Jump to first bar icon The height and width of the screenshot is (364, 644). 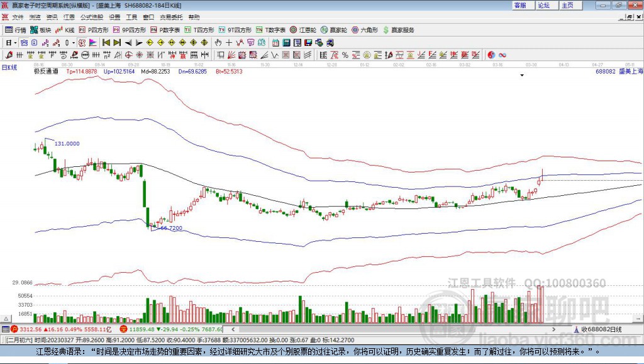pos(106,43)
